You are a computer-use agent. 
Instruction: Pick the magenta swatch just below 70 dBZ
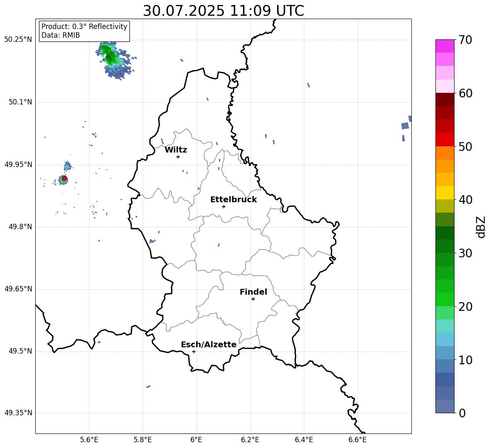click(445, 46)
